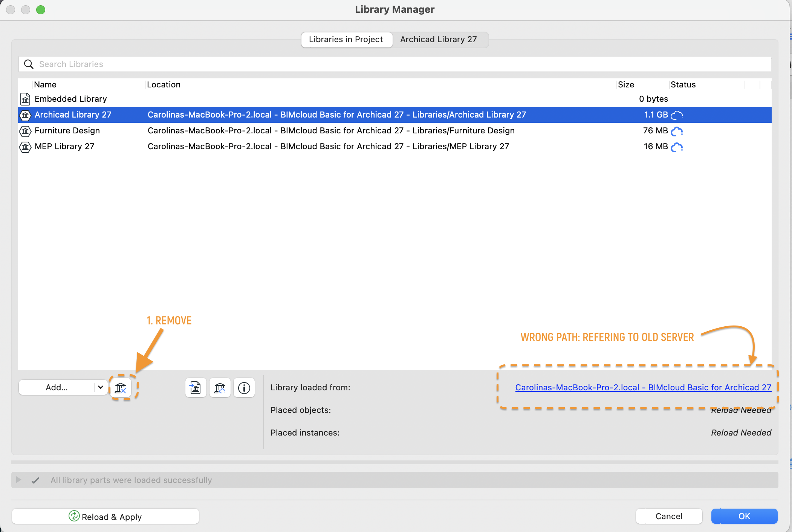The image size is (792, 532).
Task: Expand the library load status report triangle
Action: coord(18,480)
